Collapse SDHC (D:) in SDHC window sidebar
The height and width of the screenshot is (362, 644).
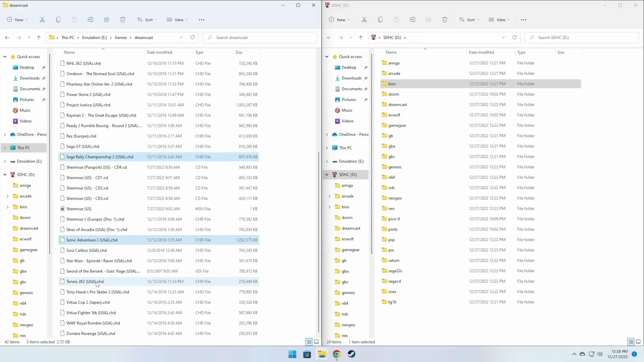(x=327, y=175)
